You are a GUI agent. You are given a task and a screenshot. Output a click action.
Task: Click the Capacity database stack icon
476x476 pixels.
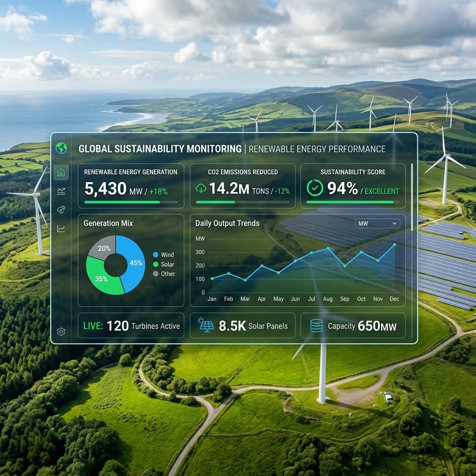point(316,326)
